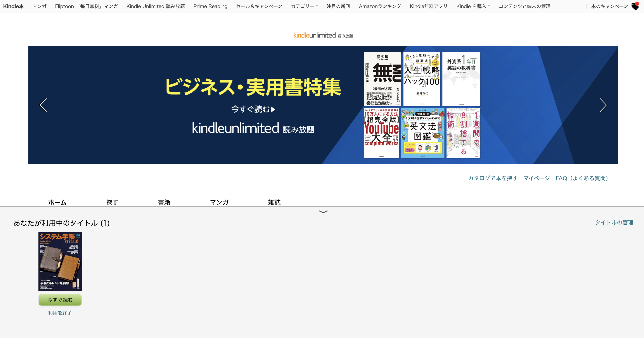Click the heart icon beside 本のキャンペーン
This screenshot has width=644, height=338.
635,6
